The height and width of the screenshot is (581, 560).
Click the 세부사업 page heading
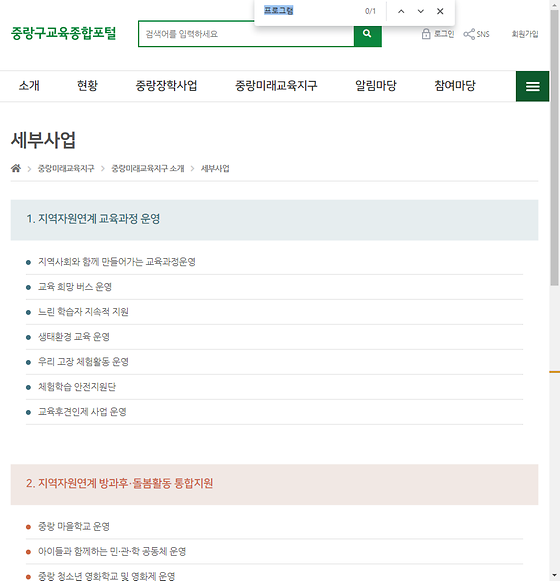(43, 140)
